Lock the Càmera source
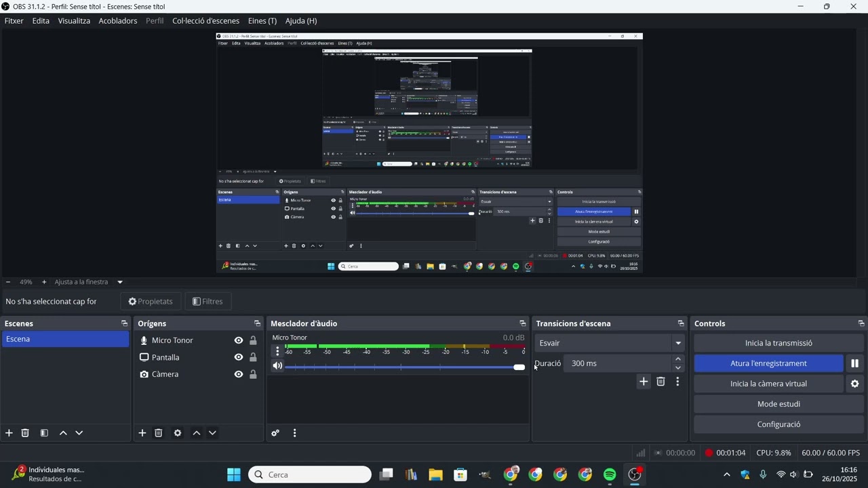The height and width of the screenshot is (488, 868). coord(253,374)
